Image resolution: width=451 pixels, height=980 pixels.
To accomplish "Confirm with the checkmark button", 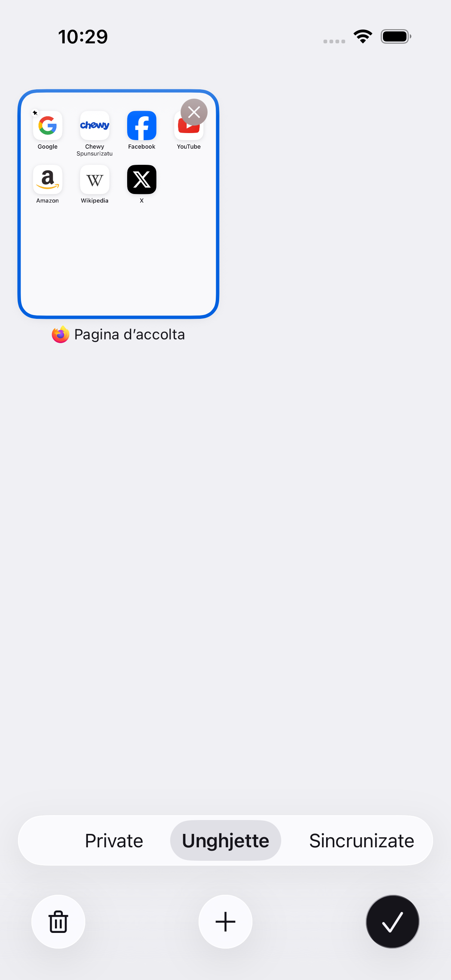I will 392,921.
